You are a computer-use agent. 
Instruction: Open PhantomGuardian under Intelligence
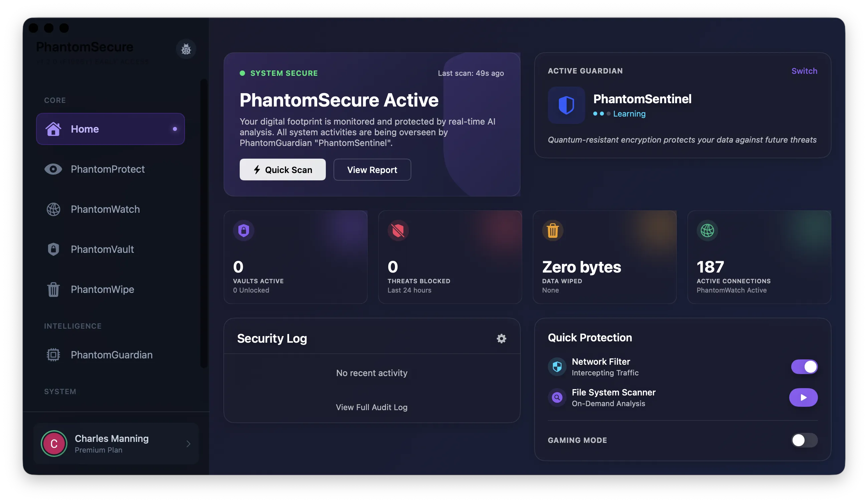coord(112,355)
